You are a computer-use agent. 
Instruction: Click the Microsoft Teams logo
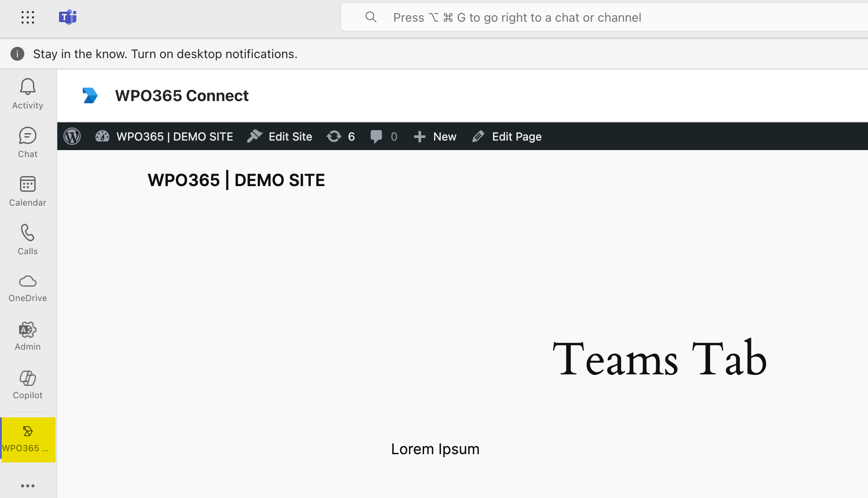[x=68, y=17]
